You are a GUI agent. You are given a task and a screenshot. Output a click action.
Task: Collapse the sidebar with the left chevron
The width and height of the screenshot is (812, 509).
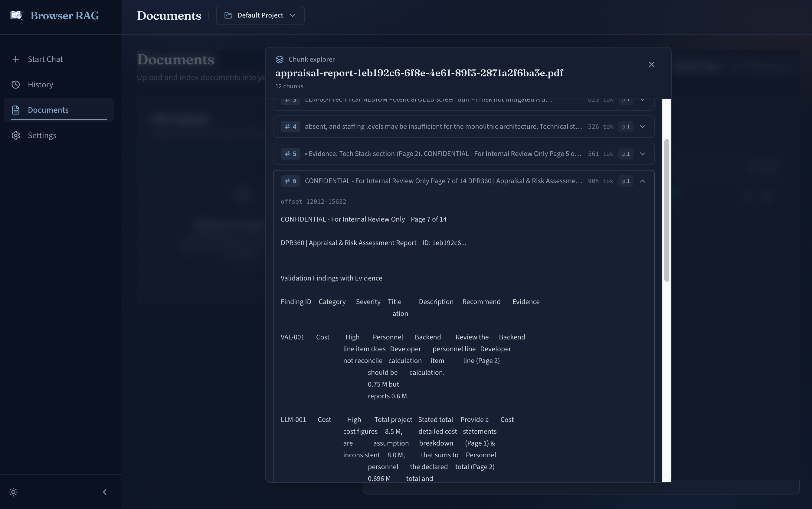point(105,492)
